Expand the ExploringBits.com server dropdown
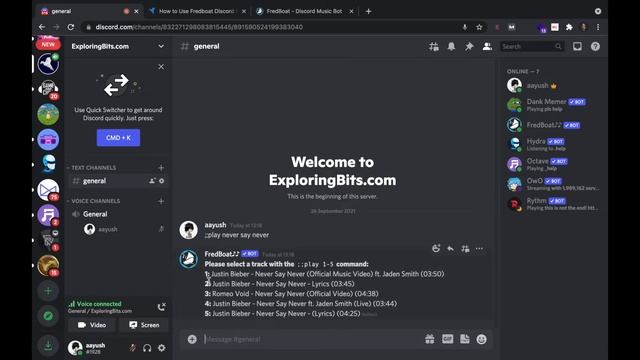Viewport: 640px width, 360px height. 161,46
